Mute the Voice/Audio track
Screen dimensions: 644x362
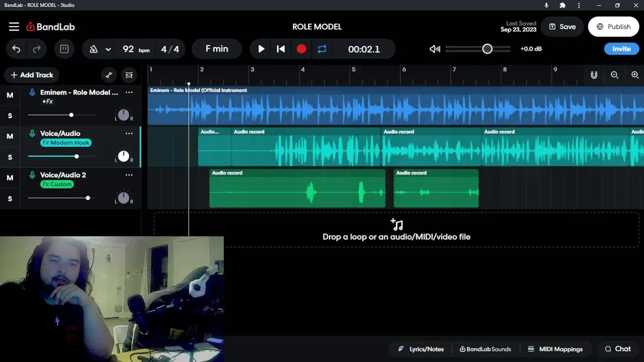tap(10, 136)
